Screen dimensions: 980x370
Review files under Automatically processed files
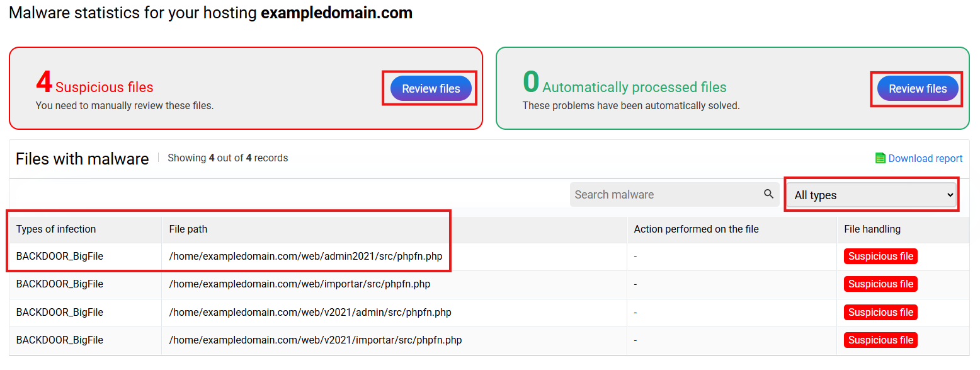918,89
